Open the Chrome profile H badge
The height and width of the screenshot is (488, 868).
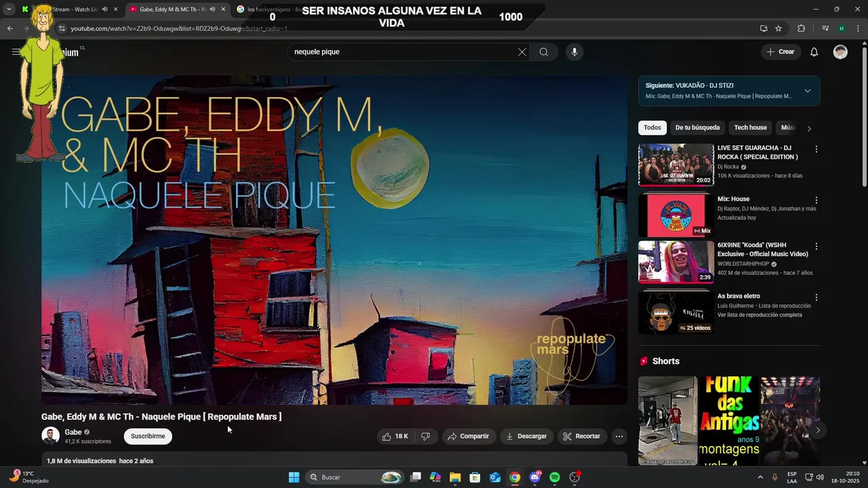tap(842, 28)
